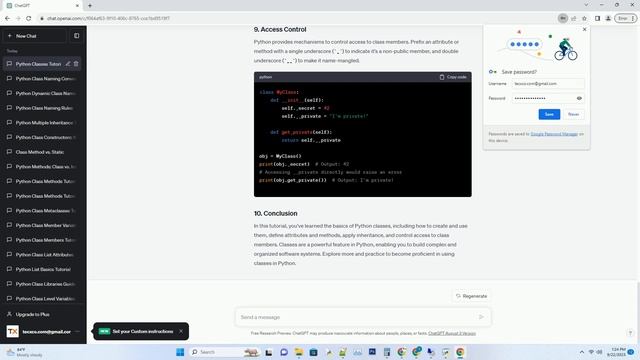Open the Python Methods: Class vs. chat

click(x=43, y=167)
